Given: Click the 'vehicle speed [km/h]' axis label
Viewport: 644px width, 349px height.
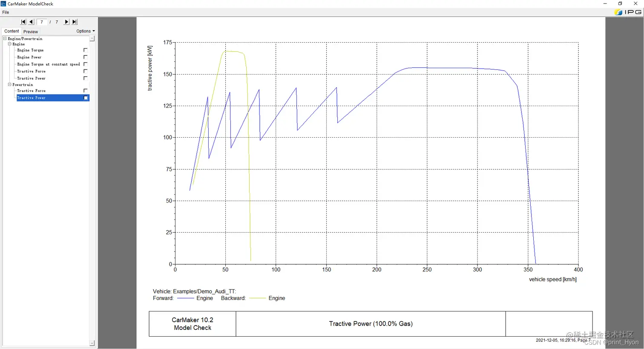Looking at the screenshot, I should (x=552, y=280).
